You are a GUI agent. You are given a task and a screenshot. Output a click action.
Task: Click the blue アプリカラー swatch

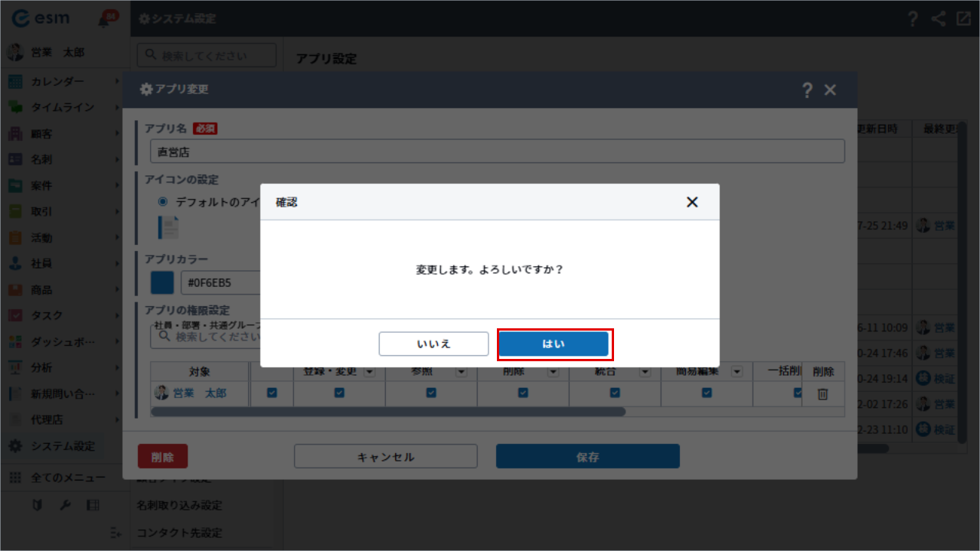162,284
